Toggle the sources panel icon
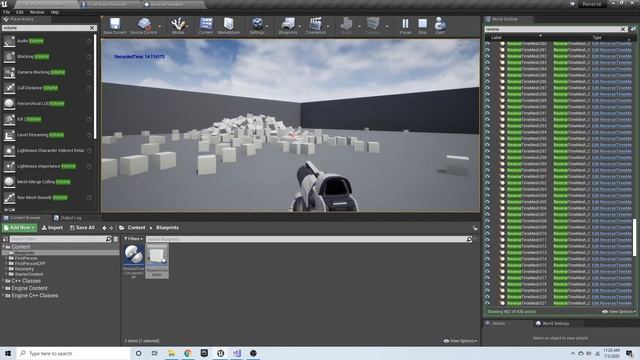Screen dimensions: 640x360 (5, 239)
